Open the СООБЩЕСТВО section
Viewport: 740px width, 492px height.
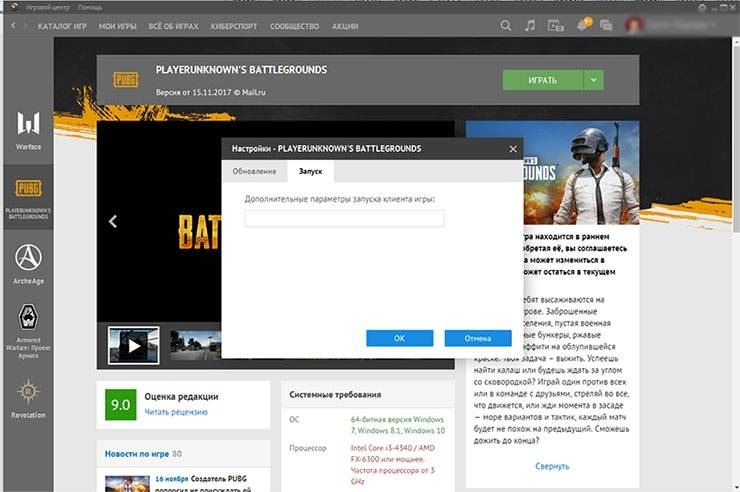click(294, 26)
